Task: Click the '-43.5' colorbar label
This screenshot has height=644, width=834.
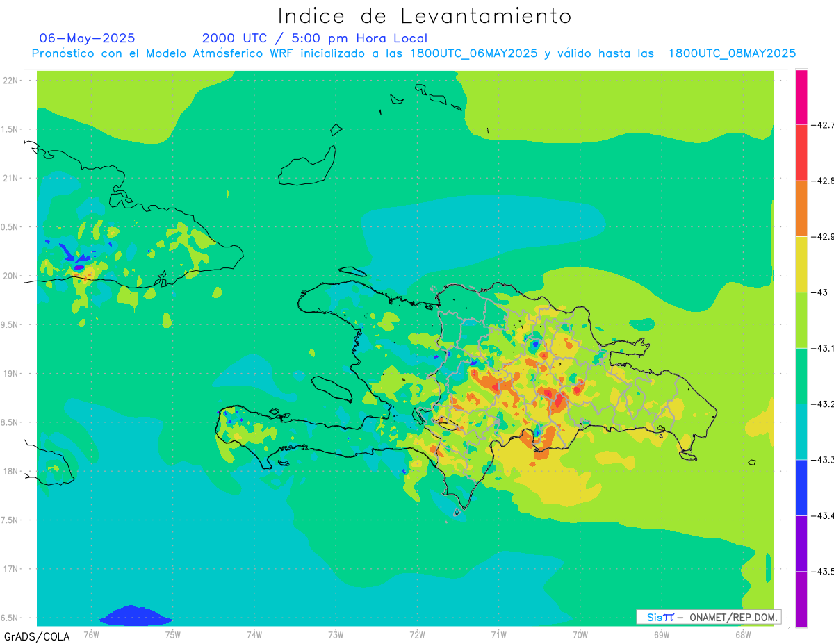Action: click(822, 571)
